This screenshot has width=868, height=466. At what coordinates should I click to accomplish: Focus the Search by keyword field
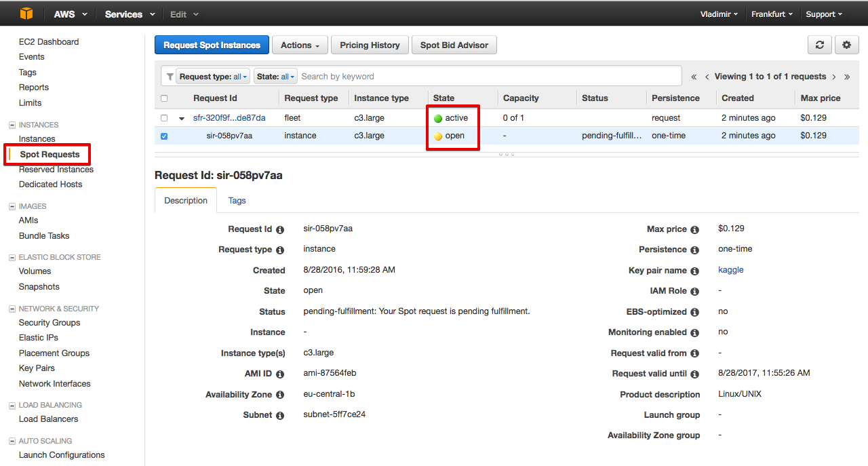pyautogui.click(x=490, y=77)
